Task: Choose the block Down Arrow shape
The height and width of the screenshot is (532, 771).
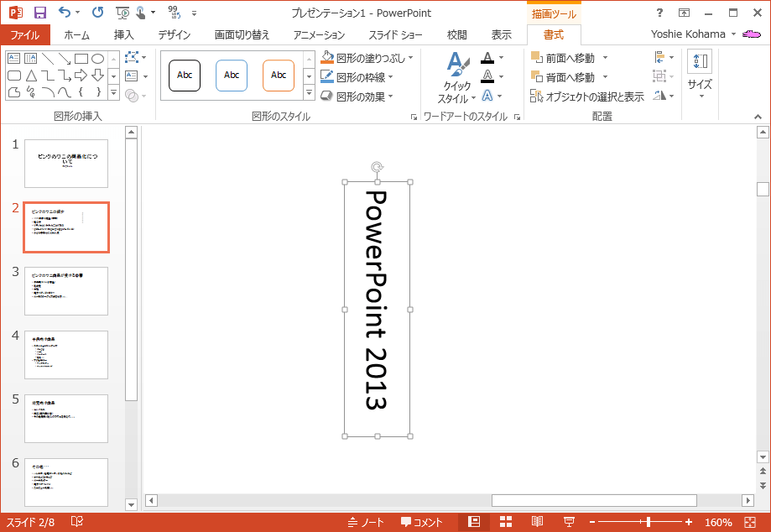Action: click(x=98, y=76)
